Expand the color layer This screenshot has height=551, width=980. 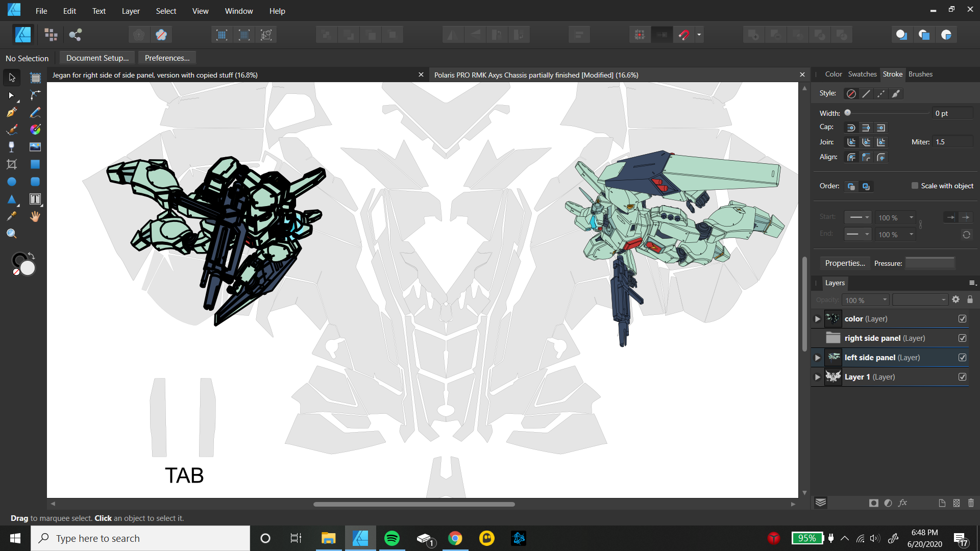pos(817,319)
